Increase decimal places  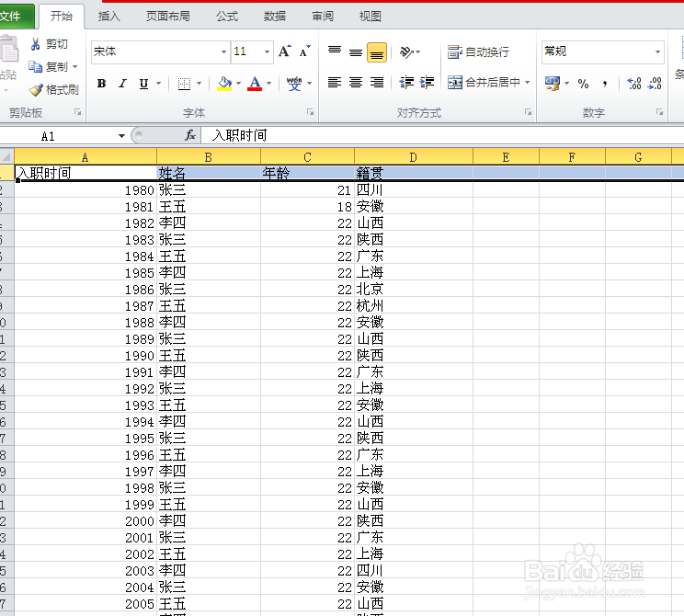pos(633,84)
